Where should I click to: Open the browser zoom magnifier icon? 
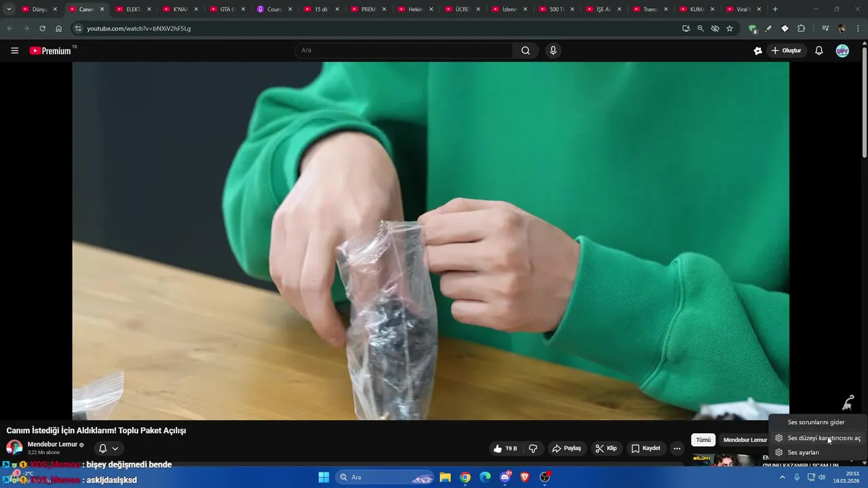click(701, 28)
